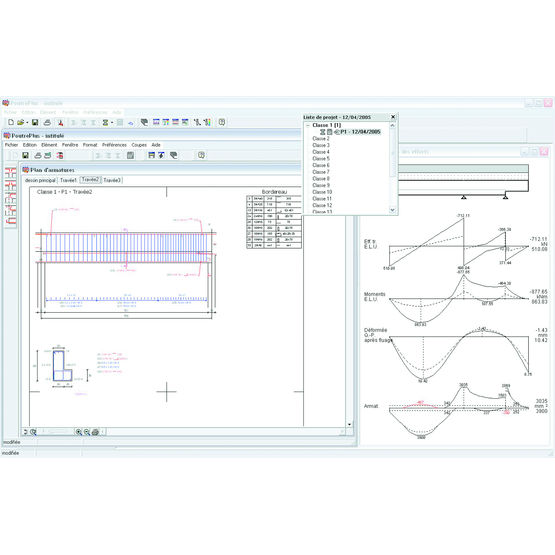Click Print icon in the inner PoutrePlus toolbar

(x=38, y=155)
